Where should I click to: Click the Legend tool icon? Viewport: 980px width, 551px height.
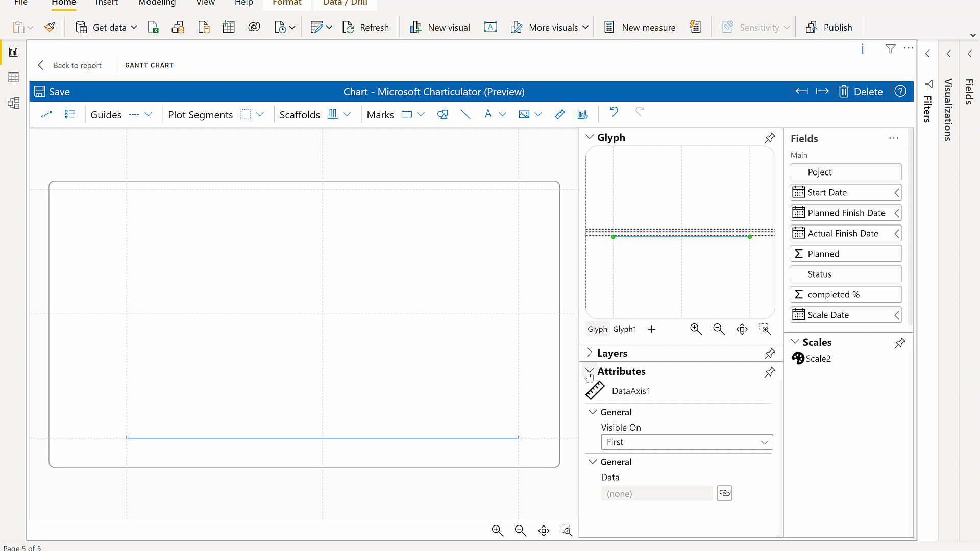click(x=70, y=115)
